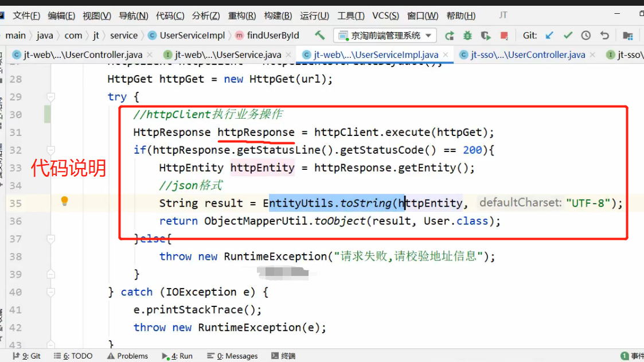Click Git rollback undo arrow icon

(604, 36)
